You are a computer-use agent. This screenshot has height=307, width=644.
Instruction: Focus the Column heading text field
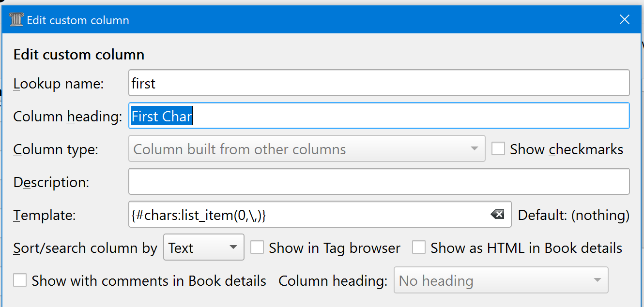pos(379,116)
